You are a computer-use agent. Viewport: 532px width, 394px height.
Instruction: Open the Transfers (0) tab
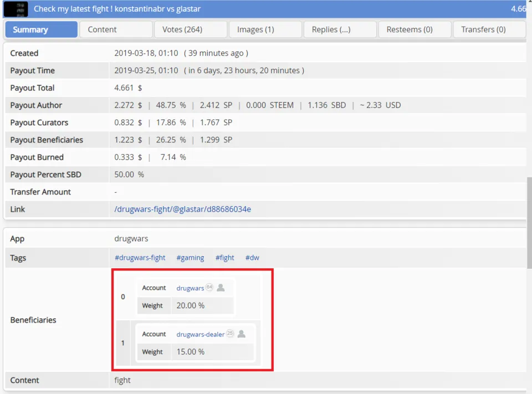tap(489, 29)
